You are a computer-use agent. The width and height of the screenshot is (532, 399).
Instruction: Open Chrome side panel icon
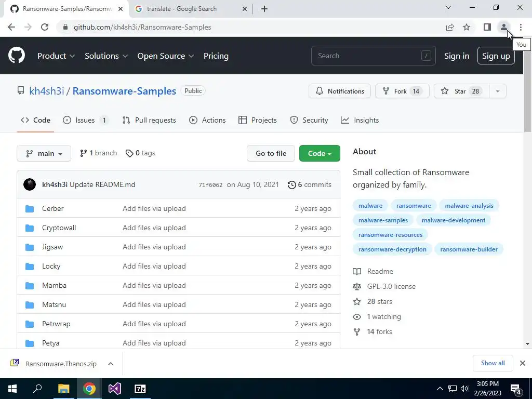click(487, 27)
